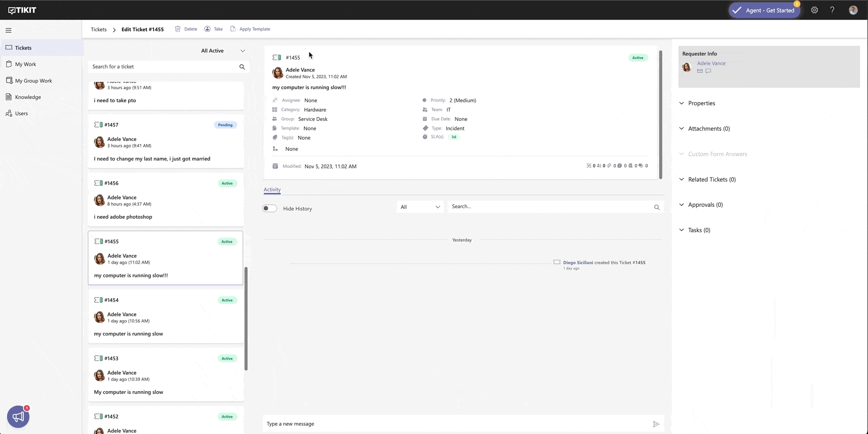
Task: Expand the Related Tickets section
Action: (711, 180)
